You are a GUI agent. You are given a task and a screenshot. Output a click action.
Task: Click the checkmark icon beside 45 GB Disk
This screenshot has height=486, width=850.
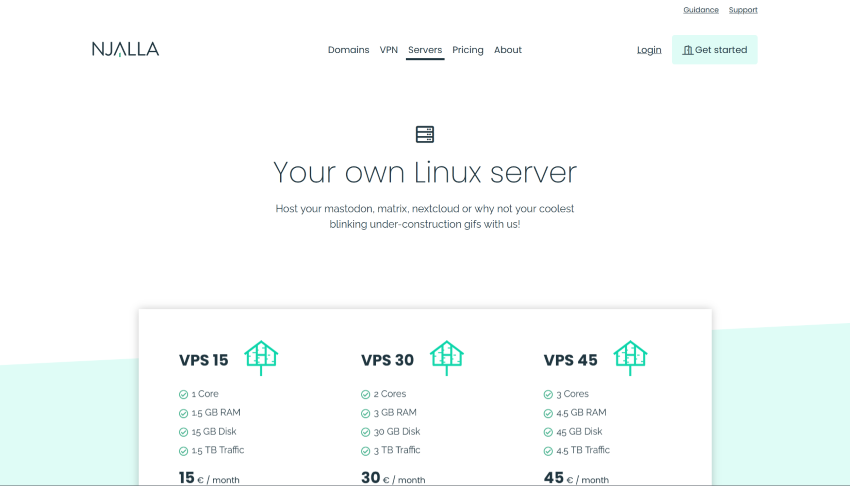[548, 432]
